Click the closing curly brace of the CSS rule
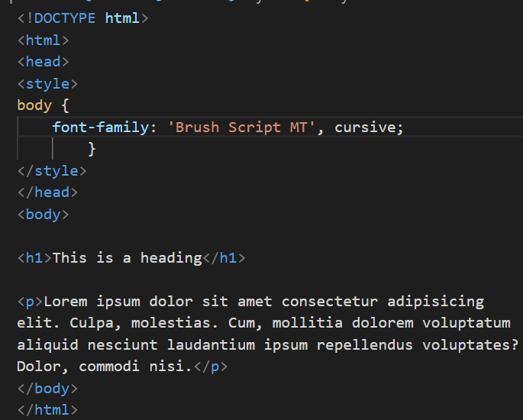The image size is (523, 420). coord(92,149)
